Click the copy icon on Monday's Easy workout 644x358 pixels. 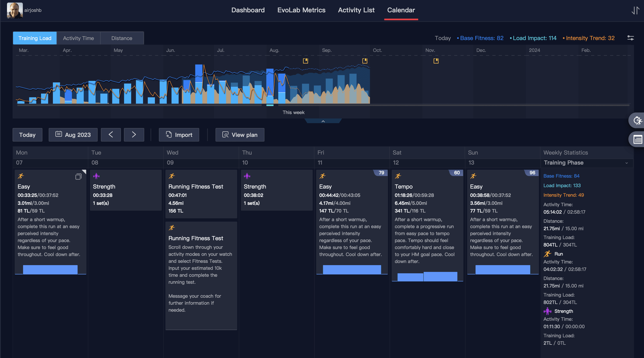click(78, 177)
